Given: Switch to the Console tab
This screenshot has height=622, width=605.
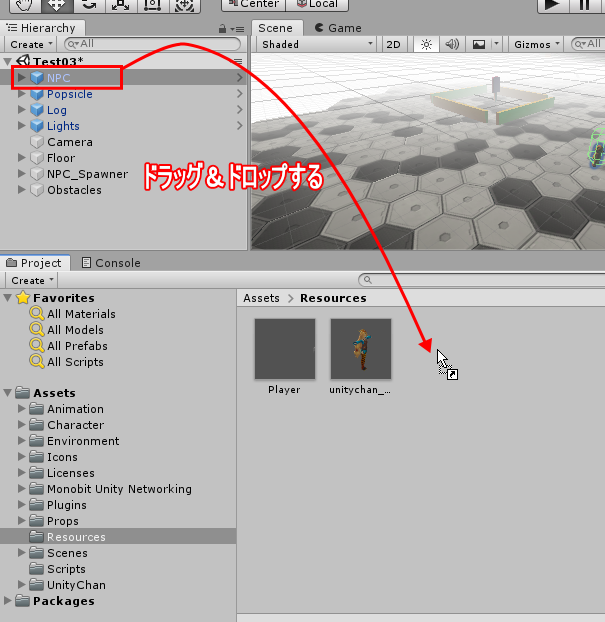Looking at the screenshot, I should pyautogui.click(x=111, y=263).
